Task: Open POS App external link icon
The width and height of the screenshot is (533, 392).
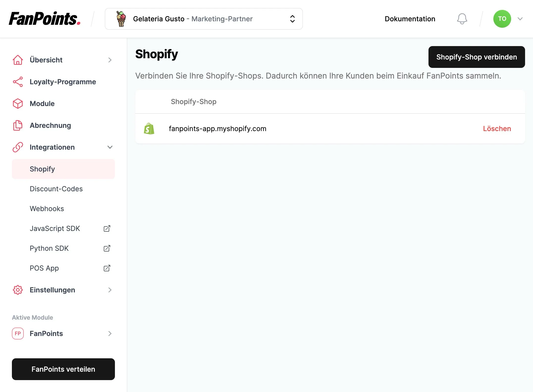Action: pyautogui.click(x=107, y=268)
